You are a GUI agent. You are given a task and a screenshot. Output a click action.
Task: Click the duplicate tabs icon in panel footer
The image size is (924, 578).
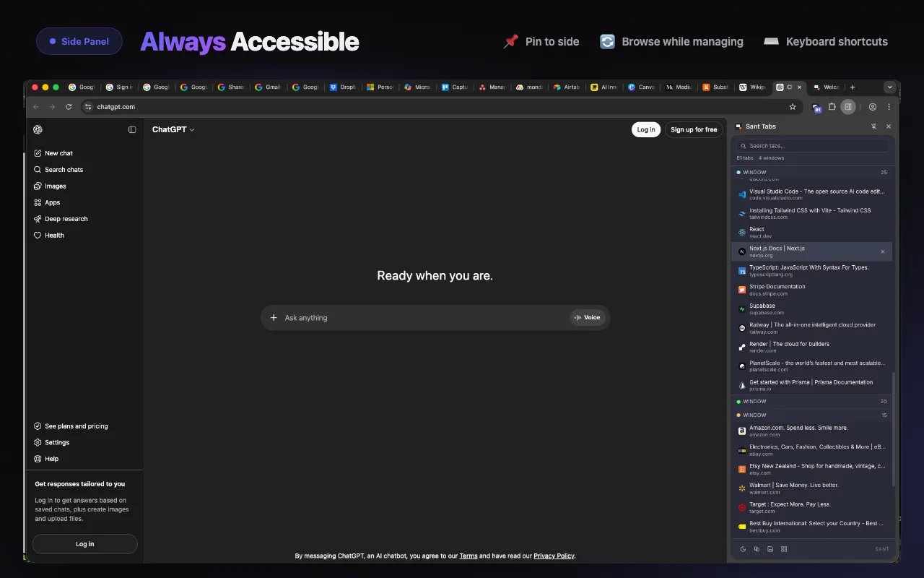pyautogui.click(x=757, y=549)
